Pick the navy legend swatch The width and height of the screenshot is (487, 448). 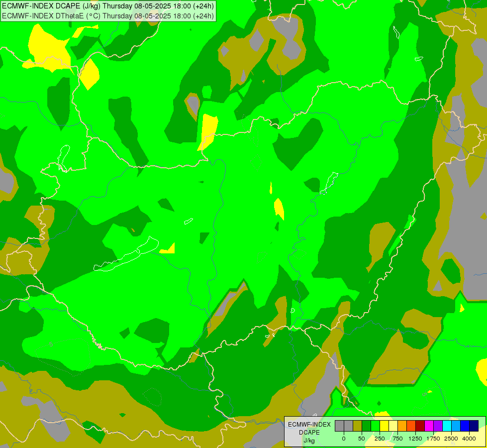[x=474, y=426]
